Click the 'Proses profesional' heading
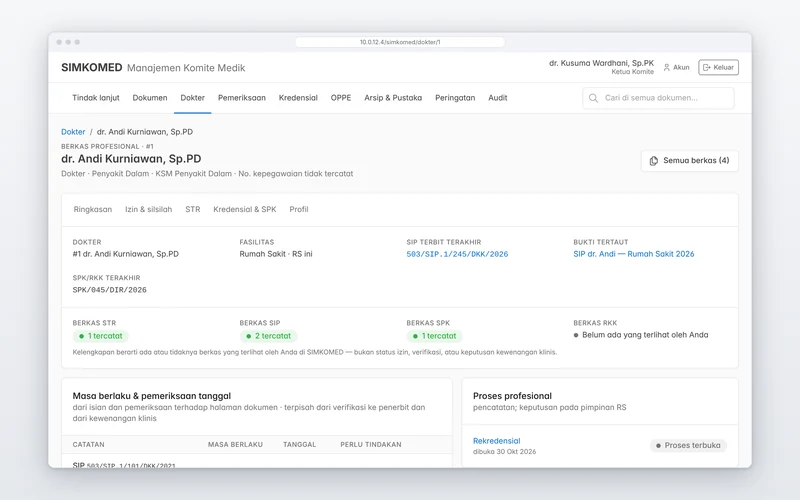The height and width of the screenshot is (500, 800). (512, 396)
